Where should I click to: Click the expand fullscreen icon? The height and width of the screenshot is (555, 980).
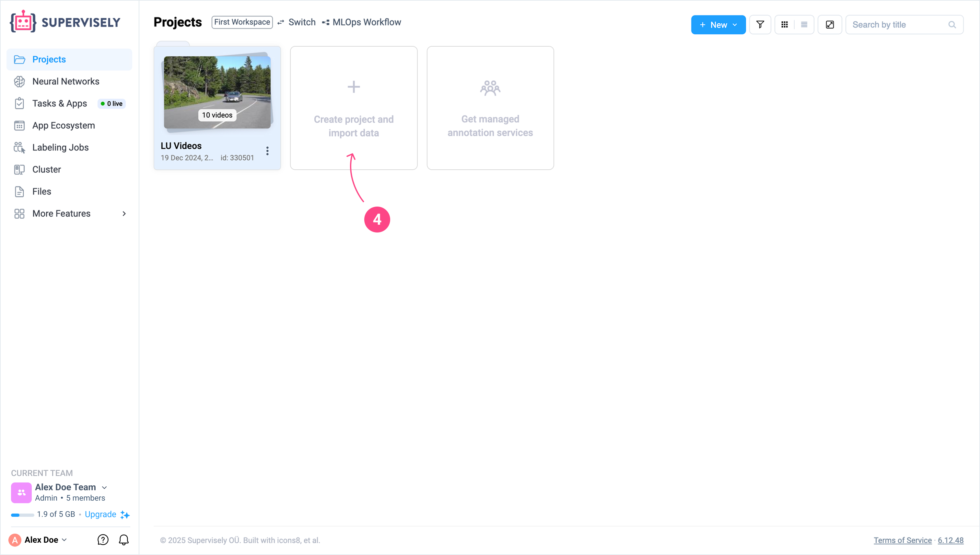(x=830, y=25)
